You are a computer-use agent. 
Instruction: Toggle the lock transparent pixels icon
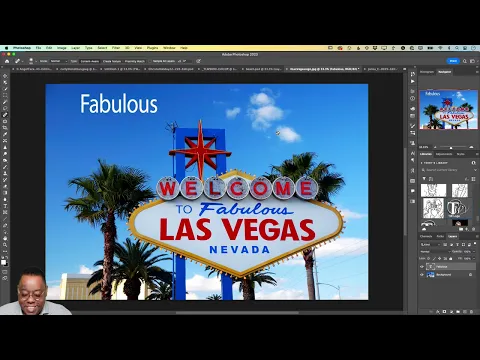point(428,258)
